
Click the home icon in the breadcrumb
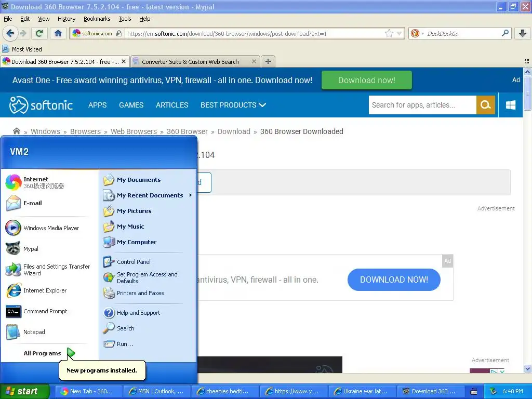[16, 131]
